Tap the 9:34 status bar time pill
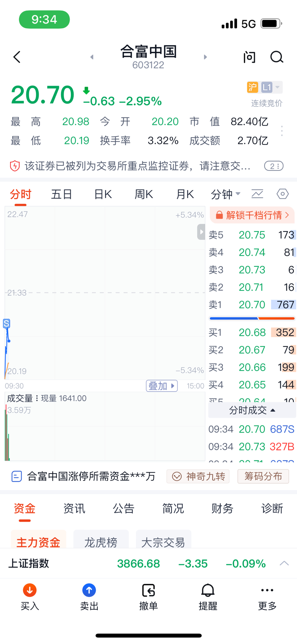The width and height of the screenshot is (297, 644). (x=44, y=19)
